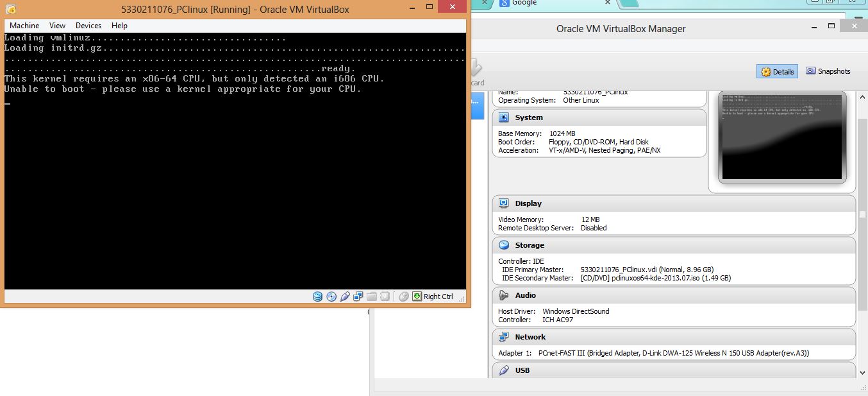Screen dimensions: 868x396
Task: Click the VM preview thumbnail in Manager
Action: pos(782,137)
